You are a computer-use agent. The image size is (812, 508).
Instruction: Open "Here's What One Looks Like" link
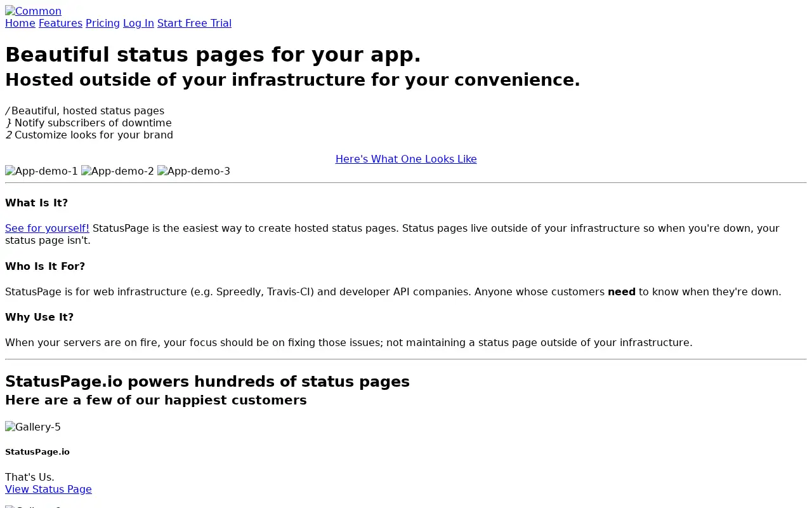(x=406, y=159)
